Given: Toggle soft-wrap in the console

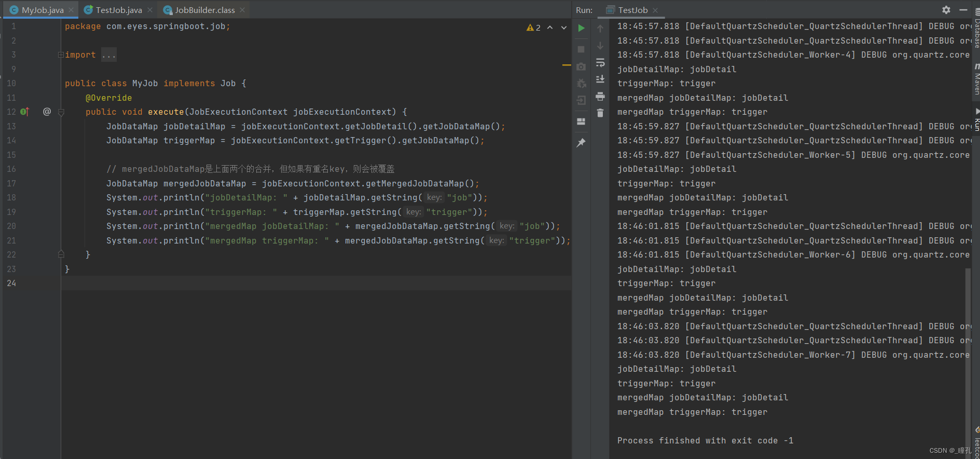Looking at the screenshot, I should pyautogui.click(x=600, y=63).
